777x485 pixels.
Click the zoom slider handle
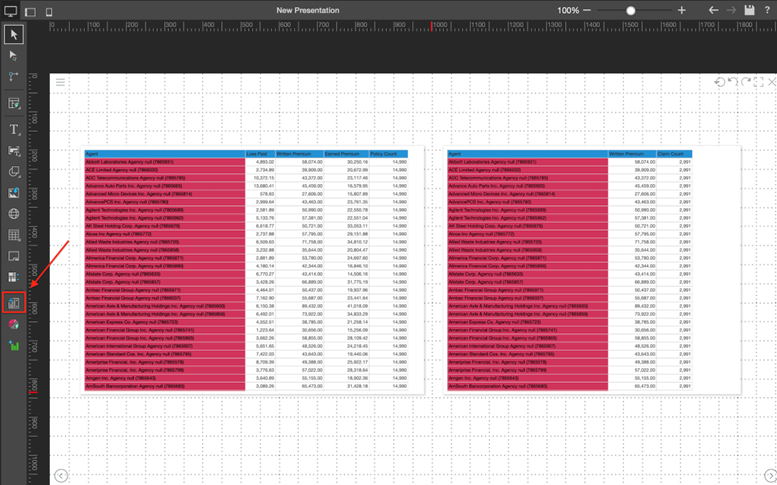[630, 10]
